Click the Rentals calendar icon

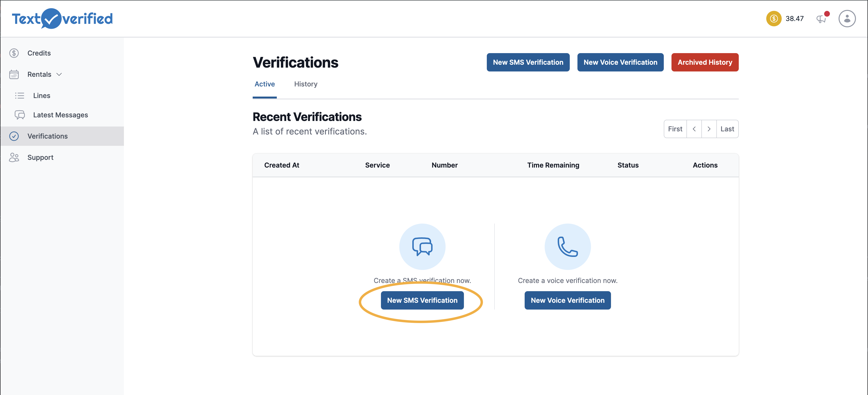pyautogui.click(x=14, y=74)
